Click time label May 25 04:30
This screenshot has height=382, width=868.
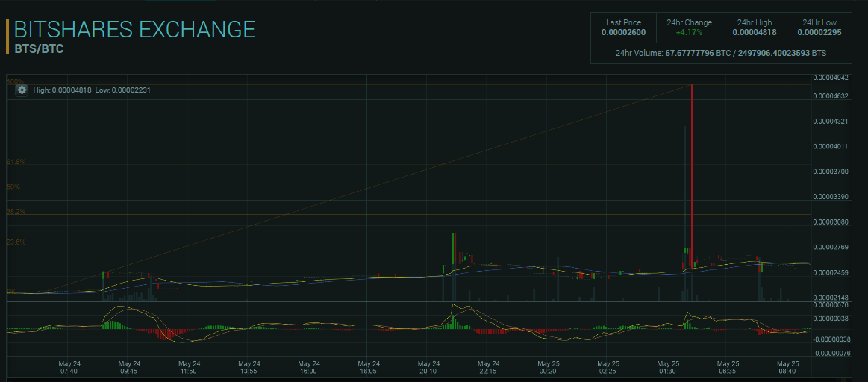pyautogui.click(x=668, y=368)
